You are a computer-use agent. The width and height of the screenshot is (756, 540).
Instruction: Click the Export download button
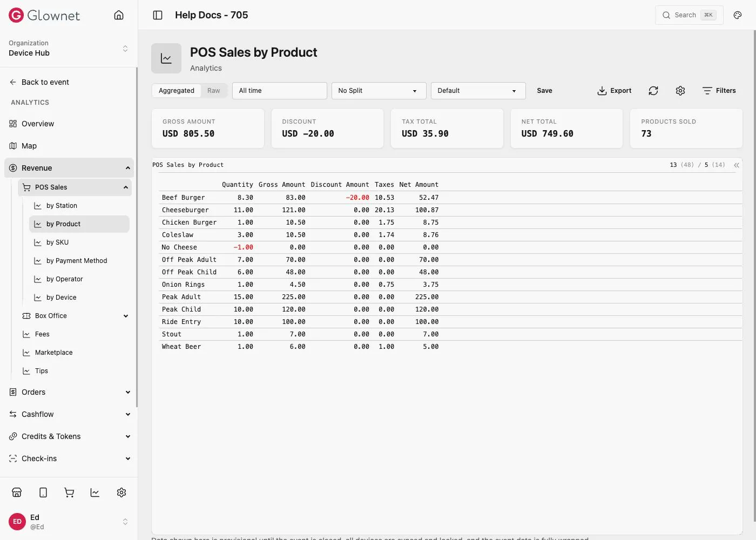point(615,91)
